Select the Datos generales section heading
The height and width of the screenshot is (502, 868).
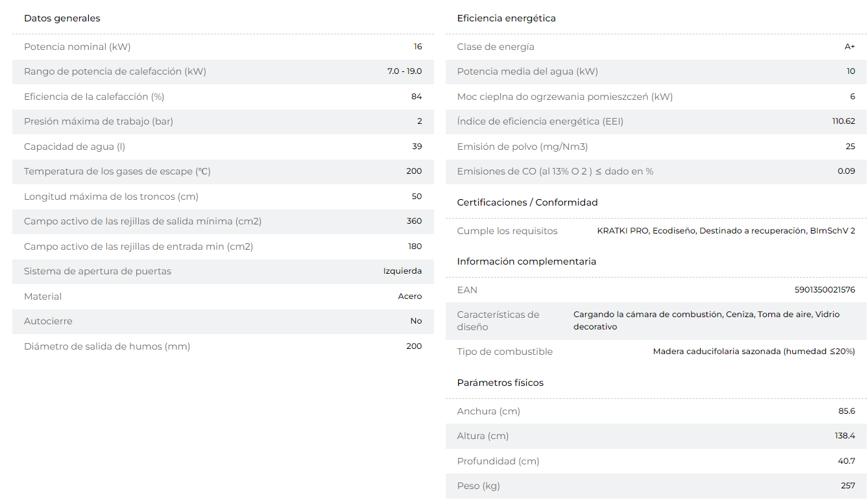click(x=62, y=18)
